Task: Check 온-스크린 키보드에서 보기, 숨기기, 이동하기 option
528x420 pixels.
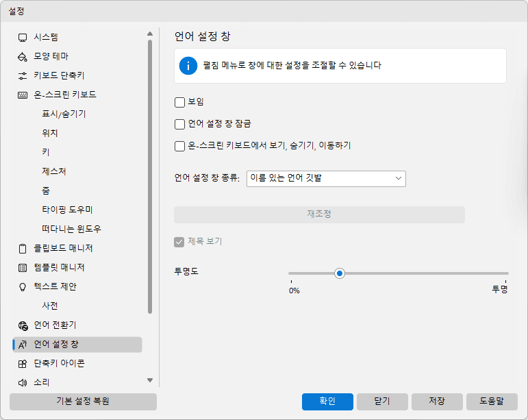Action: tap(180, 146)
